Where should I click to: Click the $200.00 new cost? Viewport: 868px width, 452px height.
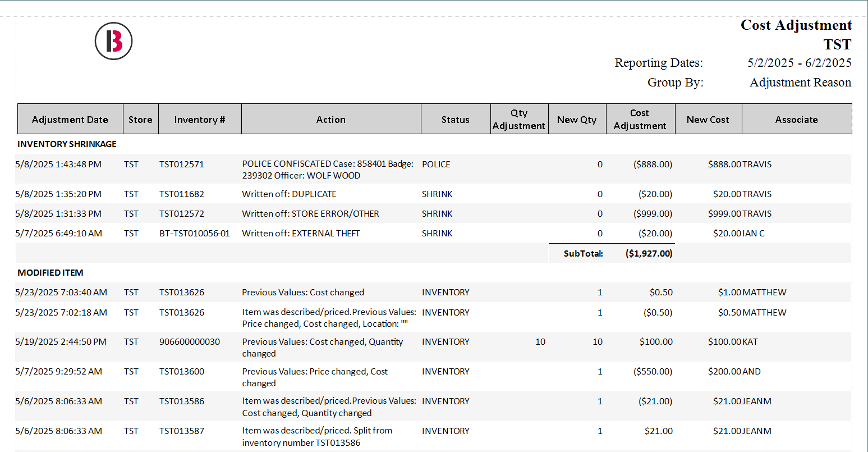point(724,371)
